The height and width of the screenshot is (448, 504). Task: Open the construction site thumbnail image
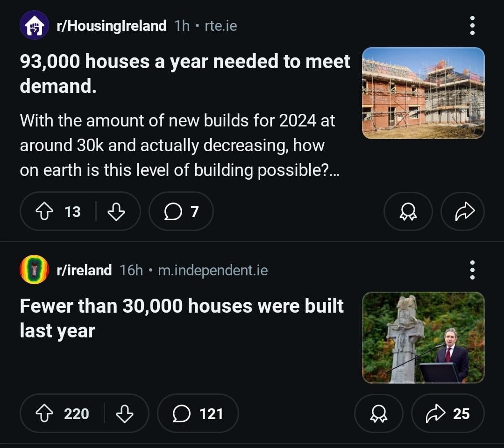tap(423, 93)
